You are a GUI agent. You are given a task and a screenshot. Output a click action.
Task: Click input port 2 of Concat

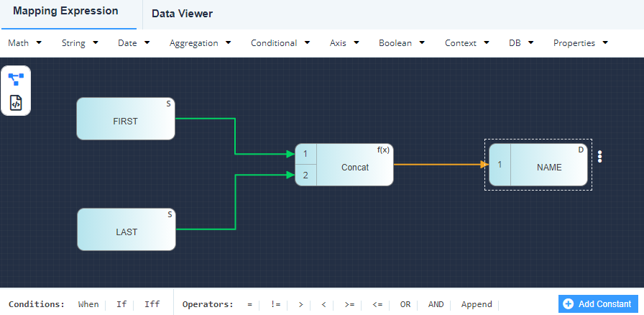coord(305,175)
